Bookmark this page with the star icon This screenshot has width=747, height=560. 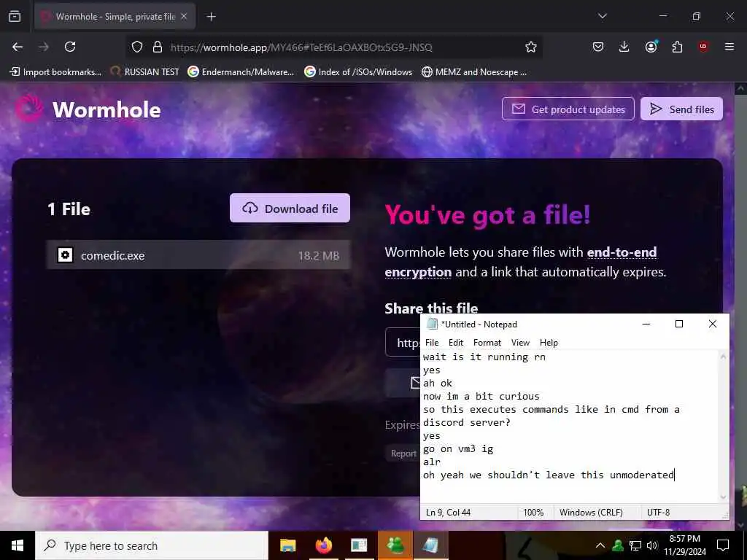pos(531,47)
